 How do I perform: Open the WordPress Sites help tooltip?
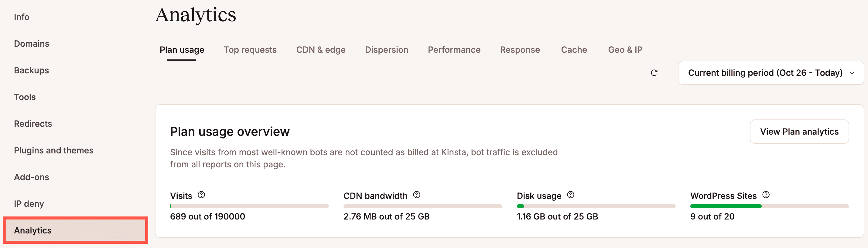pyautogui.click(x=767, y=195)
